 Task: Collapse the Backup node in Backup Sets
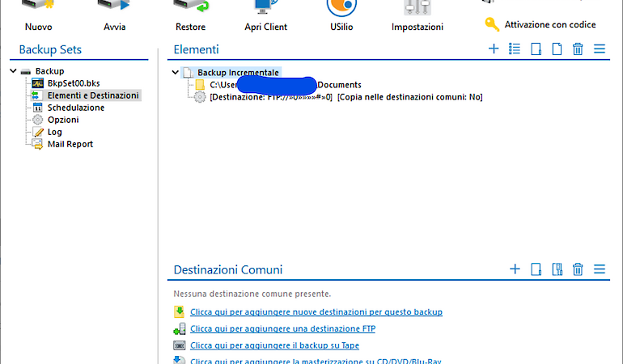[13, 71]
